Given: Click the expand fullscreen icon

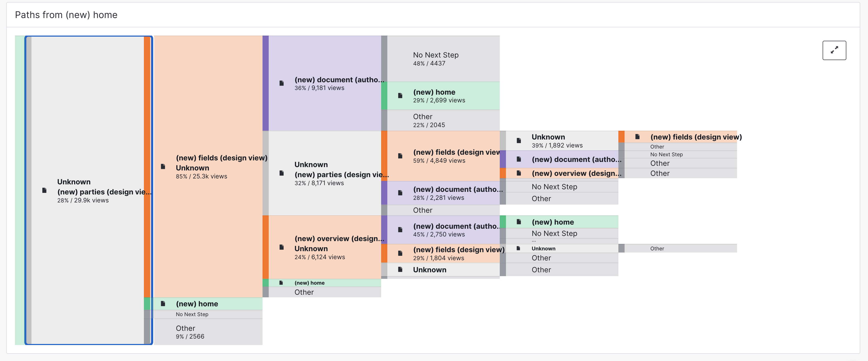Looking at the screenshot, I should pos(834,50).
